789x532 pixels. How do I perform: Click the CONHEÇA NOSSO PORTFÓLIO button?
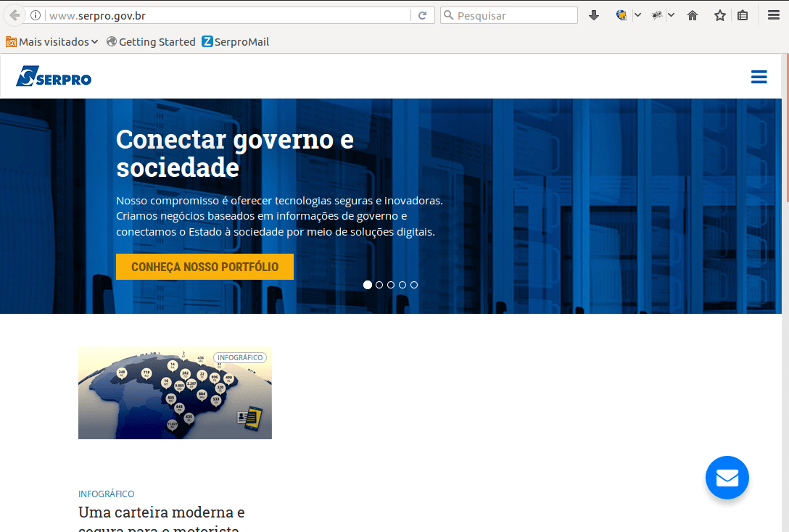pos(205,266)
